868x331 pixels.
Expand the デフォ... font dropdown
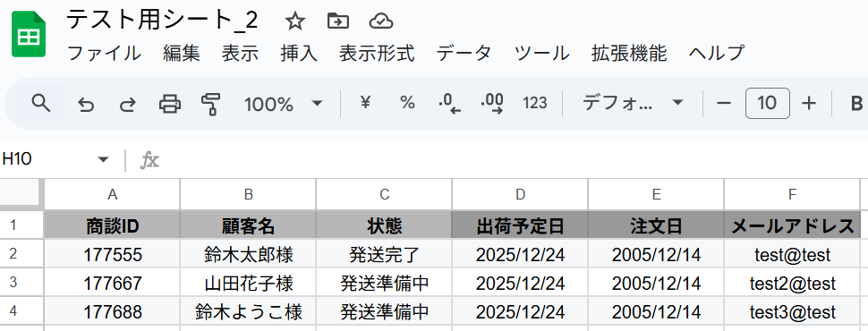click(x=633, y=103)
